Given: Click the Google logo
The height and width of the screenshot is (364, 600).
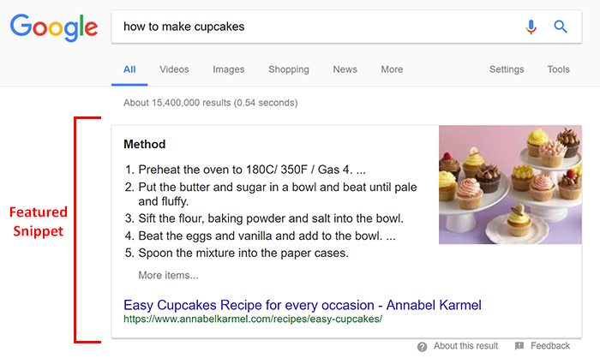Looking at the screenshot, I should pos(54,27).
